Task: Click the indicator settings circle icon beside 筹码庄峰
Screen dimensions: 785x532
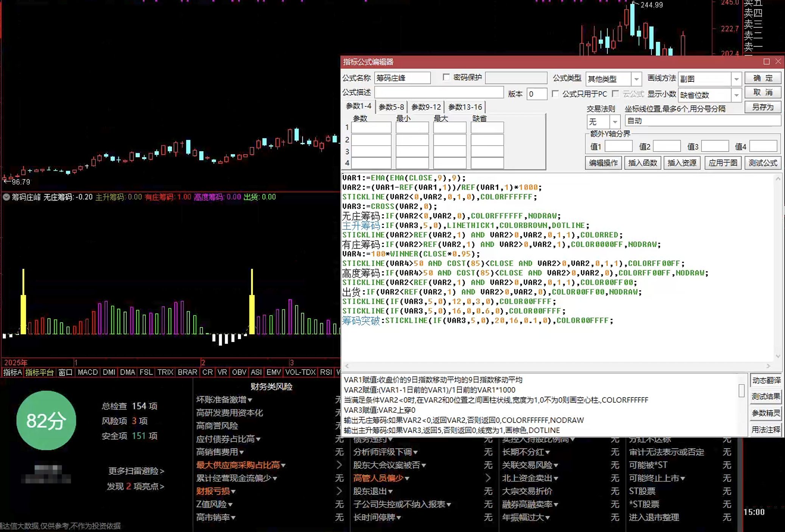Action: click(6, 197)
